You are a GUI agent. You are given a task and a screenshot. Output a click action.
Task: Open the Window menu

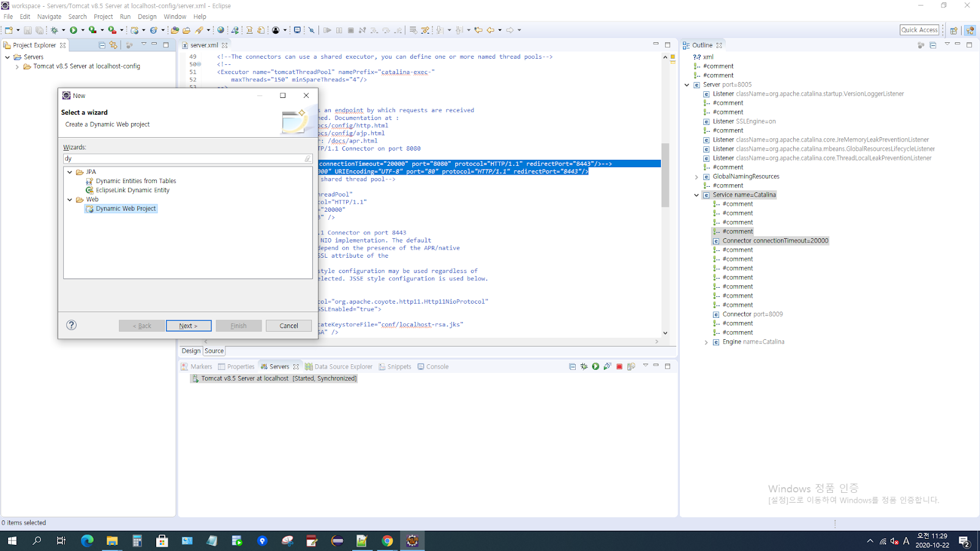[x=175, y=17]
